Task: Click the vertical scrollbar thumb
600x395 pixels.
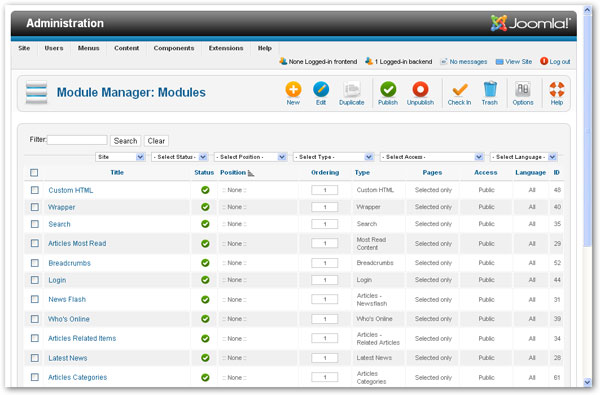Action: pos(588,130)
